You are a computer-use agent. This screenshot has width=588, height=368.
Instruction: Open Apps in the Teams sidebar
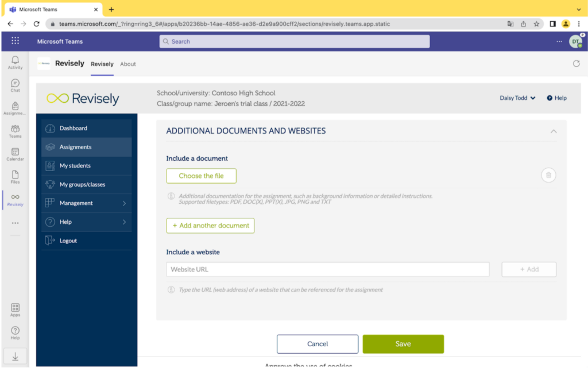[15, 309]
